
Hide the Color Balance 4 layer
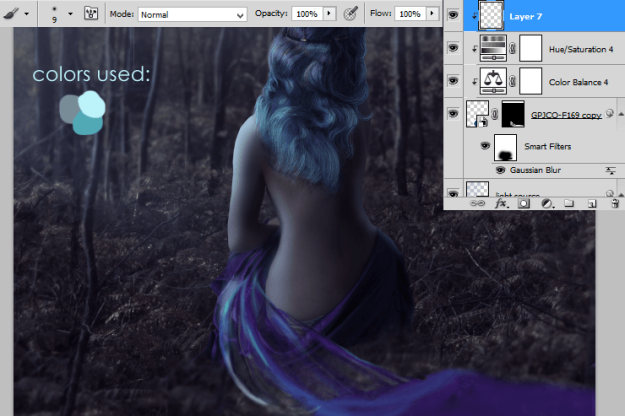[453, 81]
